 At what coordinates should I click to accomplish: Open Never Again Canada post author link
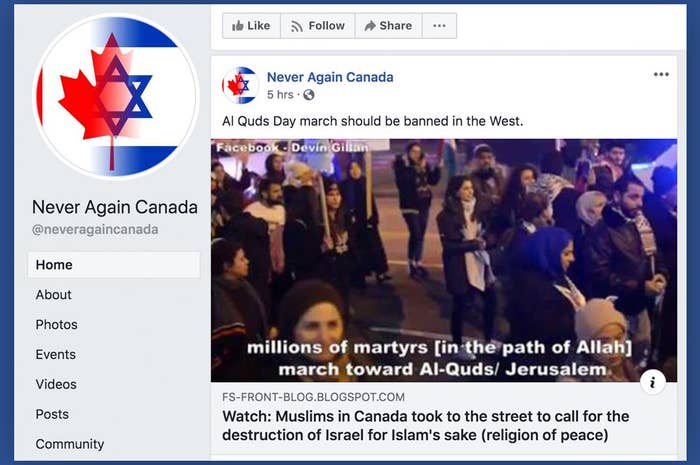(330, 77)
